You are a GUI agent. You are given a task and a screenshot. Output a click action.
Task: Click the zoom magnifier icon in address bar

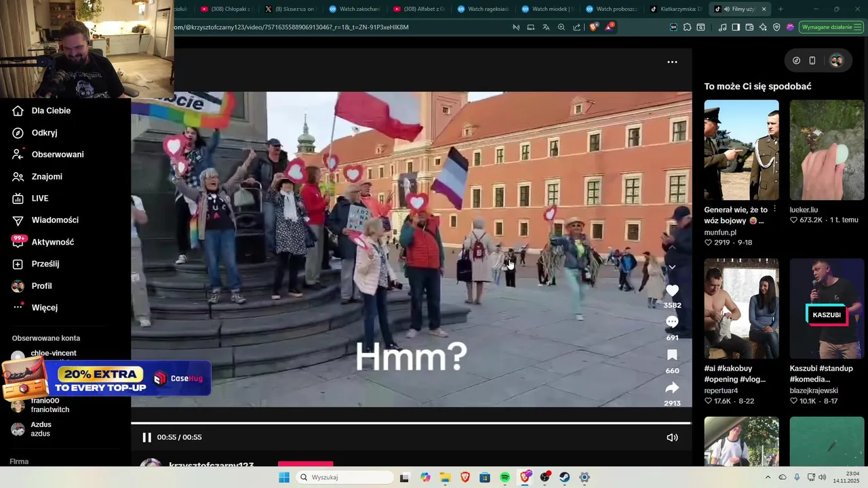[561, 27]
